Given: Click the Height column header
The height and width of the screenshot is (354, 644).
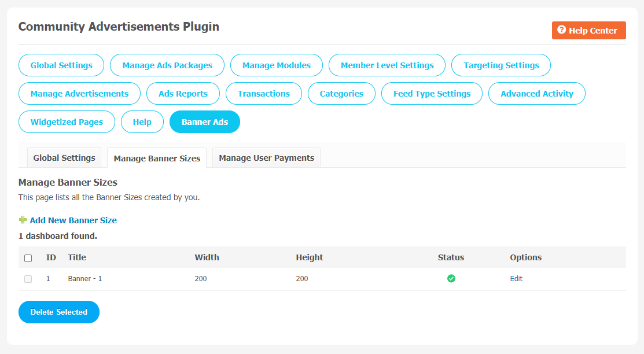Looking at the screenshot, I should [310, 257].
